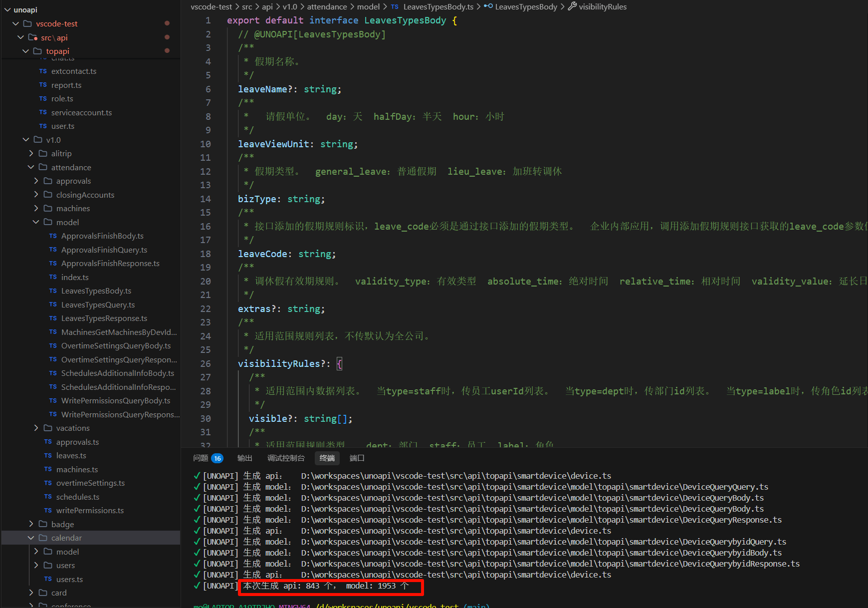Select the 输出 panel tab
868x608 pixels.
pyautogui.click(x=244, y=458)
